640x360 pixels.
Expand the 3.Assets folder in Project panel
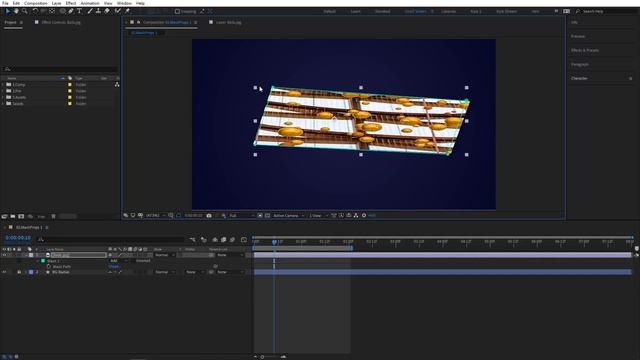(x=3, y=97)
